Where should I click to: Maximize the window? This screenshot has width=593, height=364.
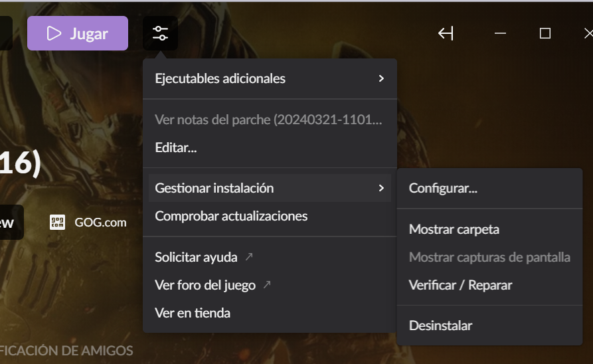click(545, 33)
